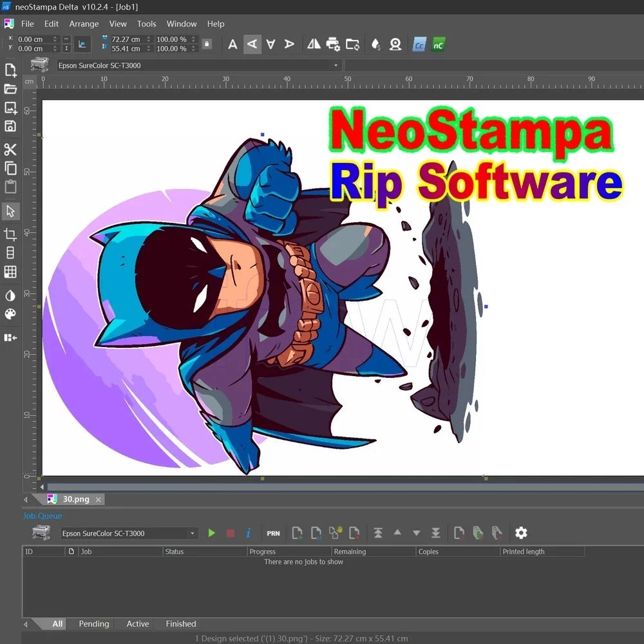
Task: Switch to the Pending jobs tab
Action: tap(94, 624)
